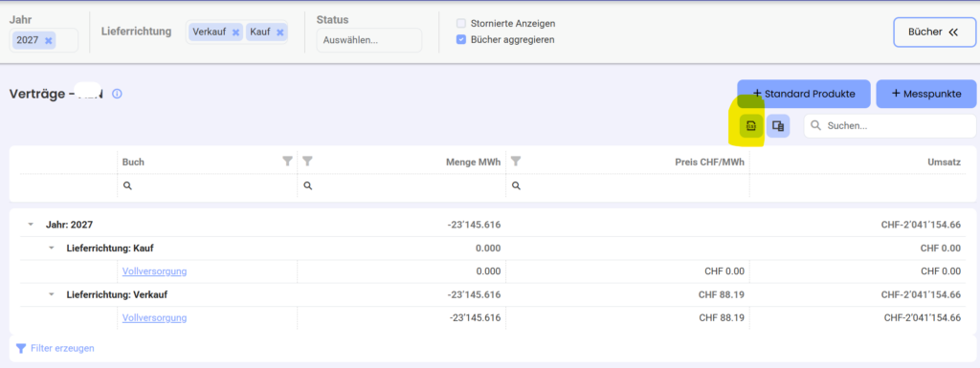Enable the Stornierte Anzeigen checkbox

[x=461, y=24]
